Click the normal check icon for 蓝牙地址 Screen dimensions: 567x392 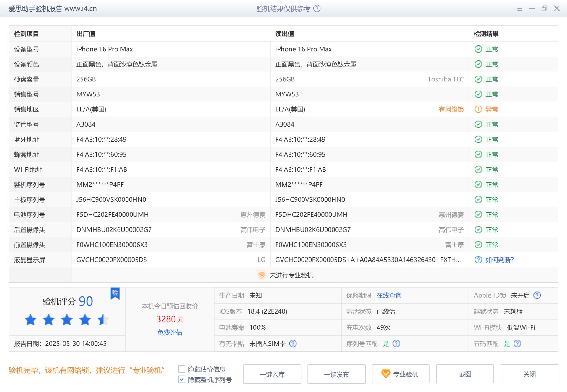point(478,140)
